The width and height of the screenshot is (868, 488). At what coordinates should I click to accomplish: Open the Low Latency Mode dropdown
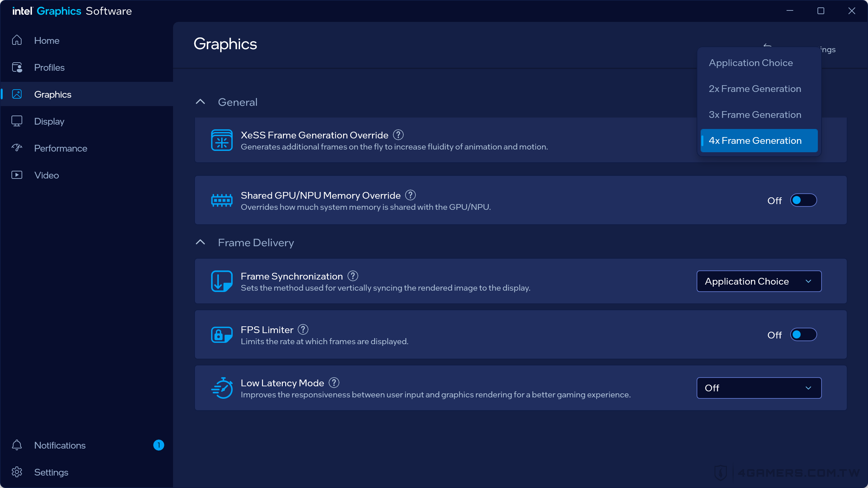pyautogui.click(x=759, y=388)
